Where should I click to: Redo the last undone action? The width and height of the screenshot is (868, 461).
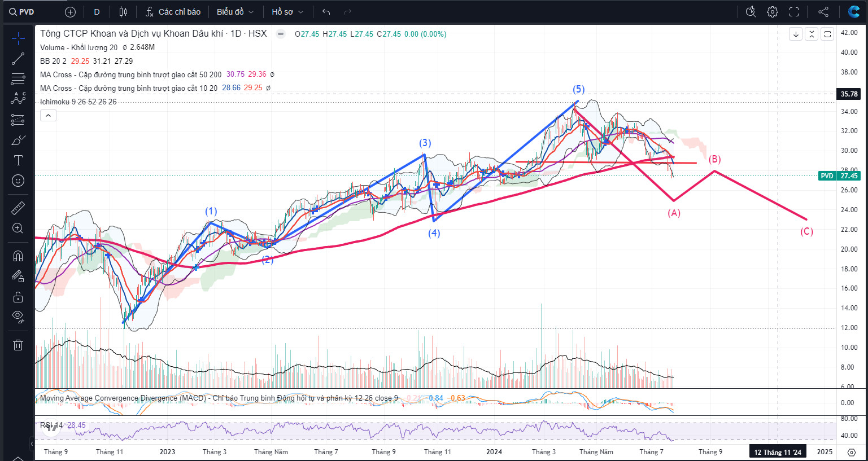click(x=347, y=12)
